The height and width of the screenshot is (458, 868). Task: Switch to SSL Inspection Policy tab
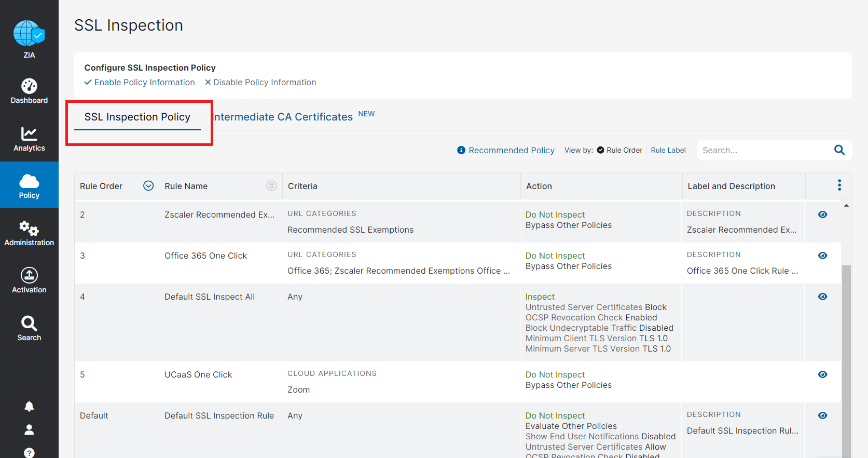[137, 117]
